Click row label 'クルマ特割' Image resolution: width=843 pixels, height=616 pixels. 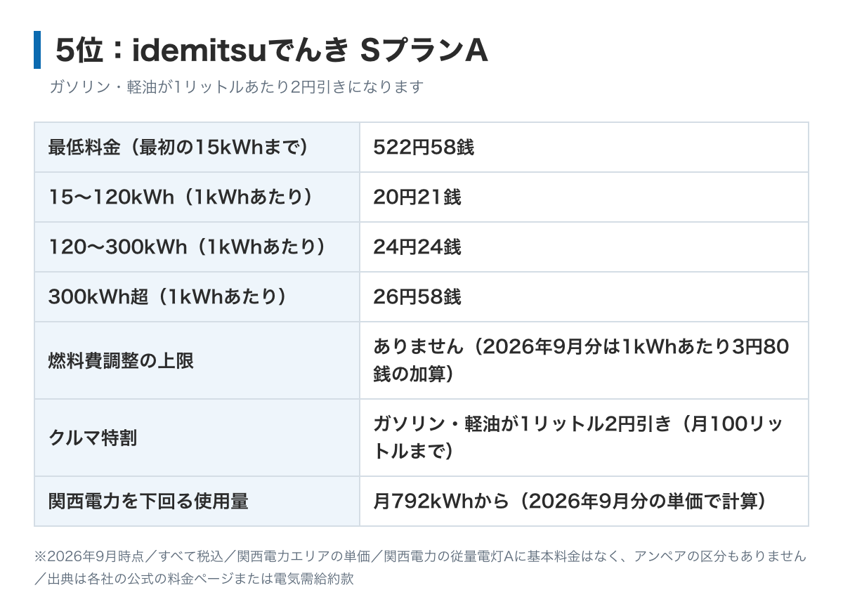click(92, 438)
